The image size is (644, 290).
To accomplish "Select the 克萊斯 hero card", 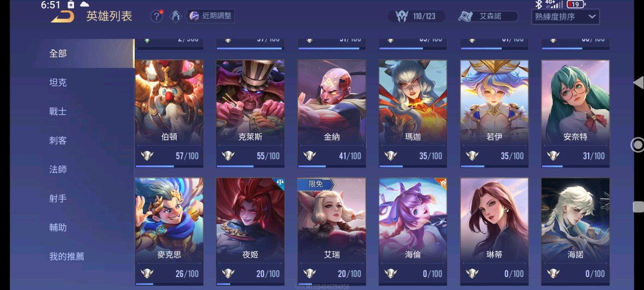I will tap(250, 114).
